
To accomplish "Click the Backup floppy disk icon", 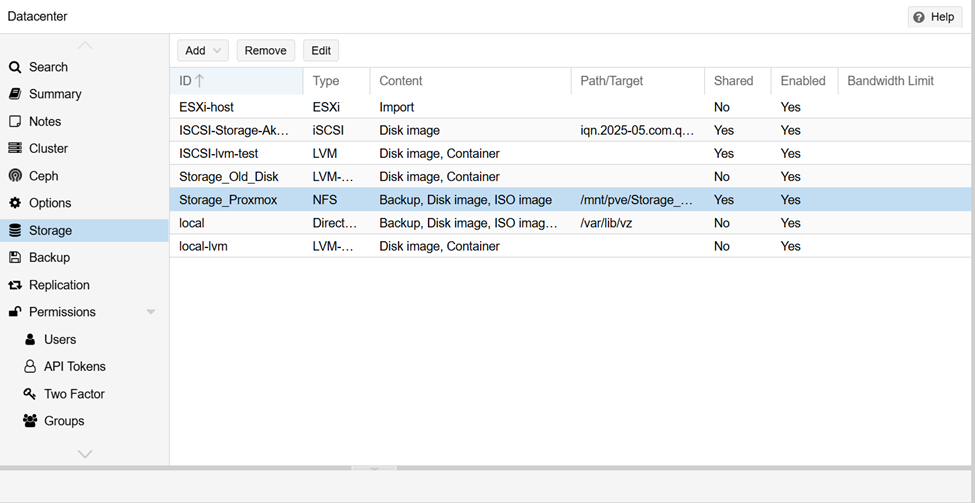I will 15,257.
